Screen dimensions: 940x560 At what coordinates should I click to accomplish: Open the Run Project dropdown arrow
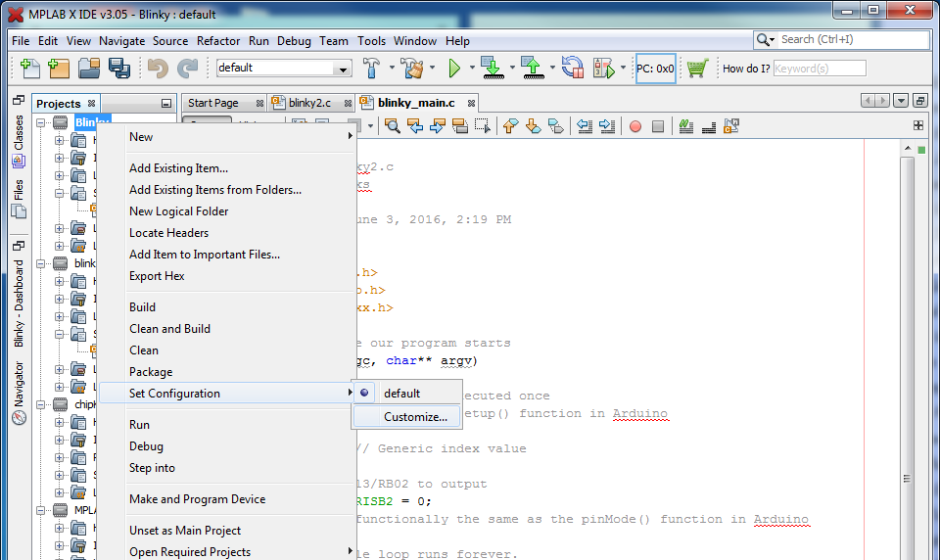tap(472, 68)
